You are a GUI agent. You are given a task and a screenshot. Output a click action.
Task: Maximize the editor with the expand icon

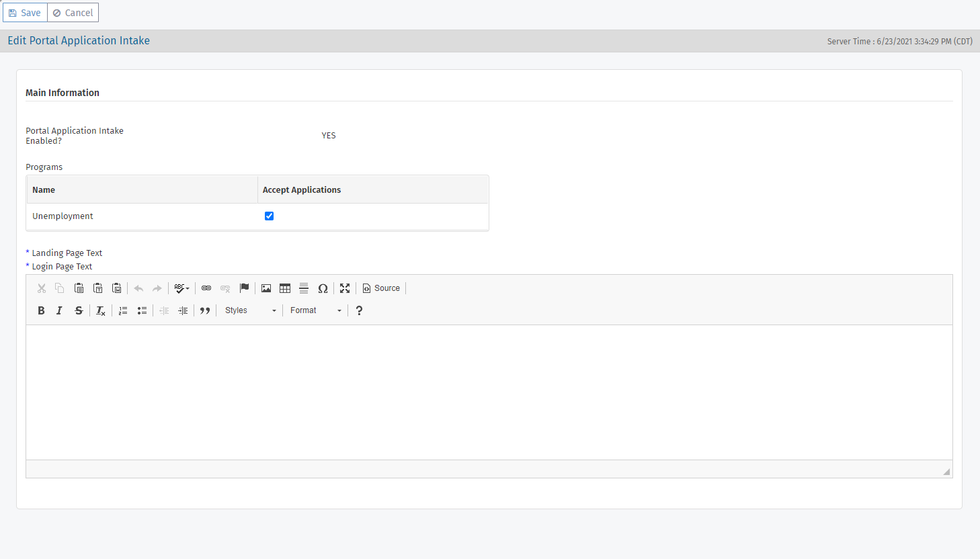[x=345, y=288]
